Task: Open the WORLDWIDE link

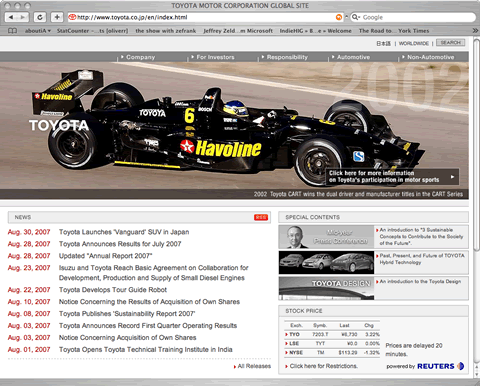Action: [414, 43]
